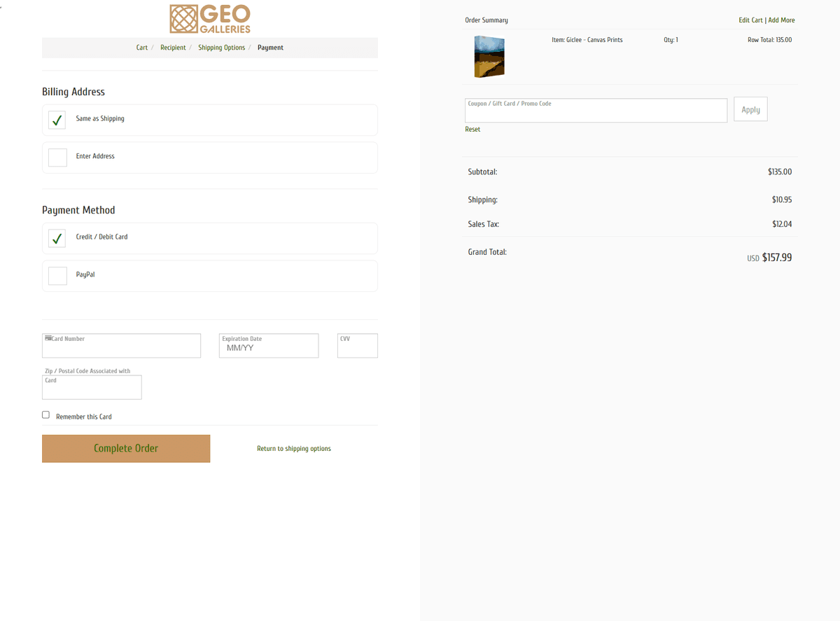The width and height of the screenshot is (840, 621).
Task: Deselect the Credit / Debit Card option
Action: 57,238
